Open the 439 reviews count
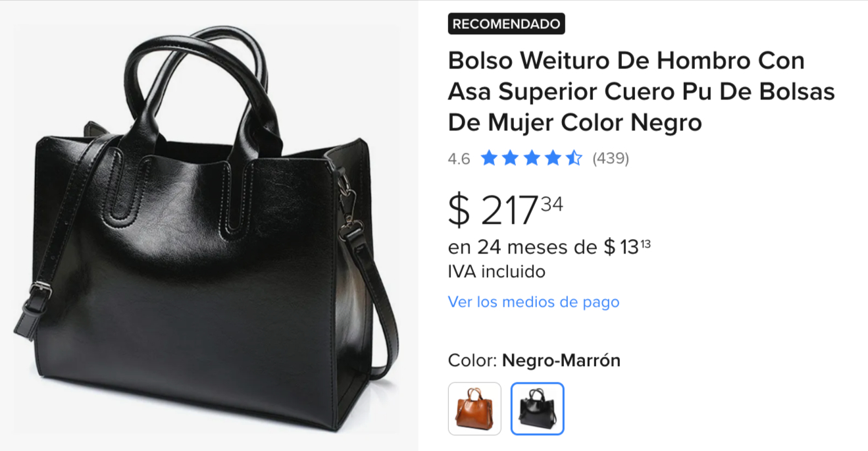This screenshot has height=451, width=868. tap(611, 159)
